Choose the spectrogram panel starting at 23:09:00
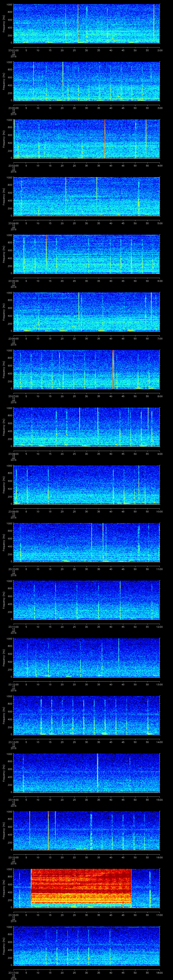173x980 pixels. (x=87, y=484)
